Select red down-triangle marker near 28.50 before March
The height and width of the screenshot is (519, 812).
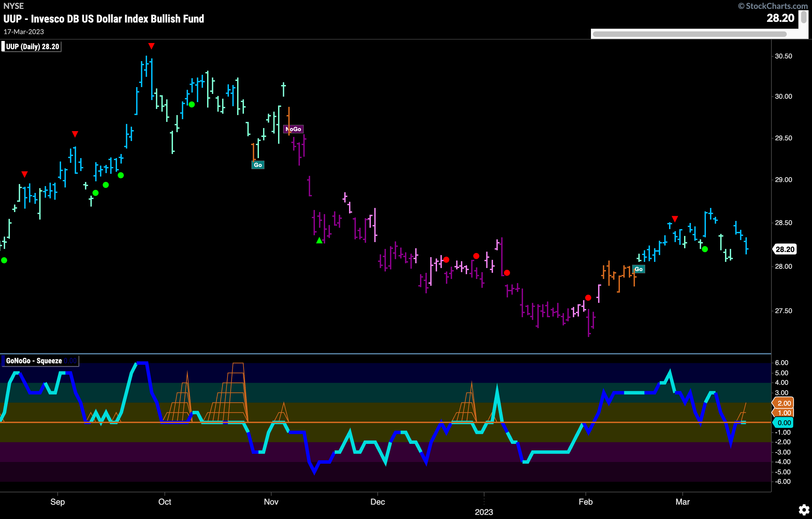(675, 219)
